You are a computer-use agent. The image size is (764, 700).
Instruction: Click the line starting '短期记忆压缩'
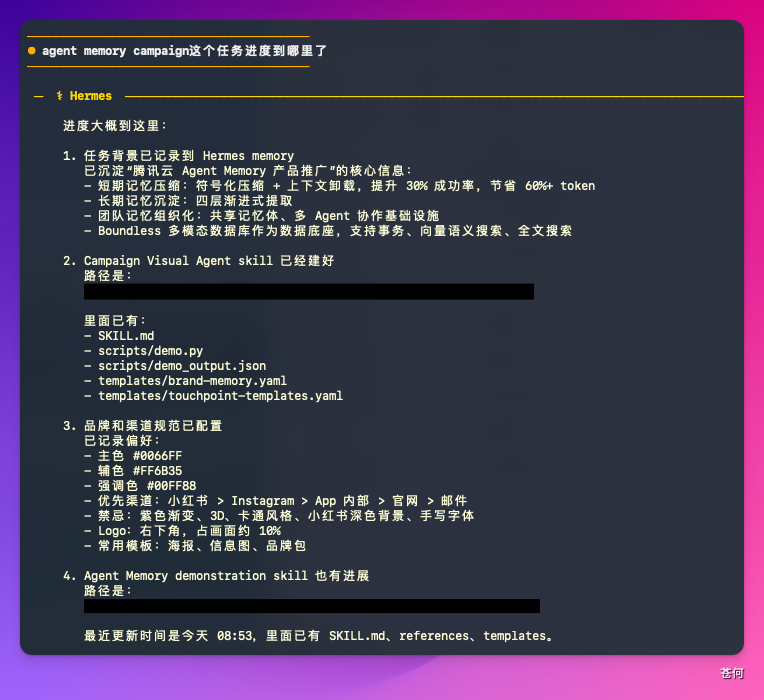click(339, 186)
